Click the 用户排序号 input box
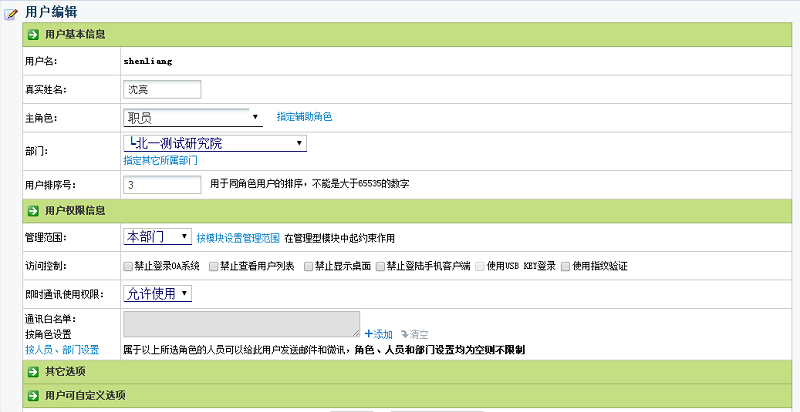This screenshot has width=800, height=412. pyautogui.click(x=162, y=185)
